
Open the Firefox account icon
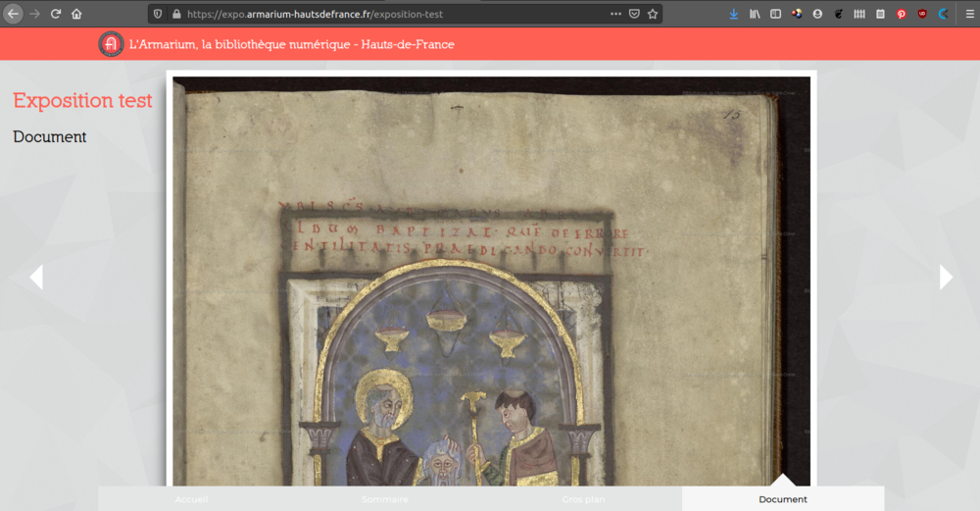point(817,14)
